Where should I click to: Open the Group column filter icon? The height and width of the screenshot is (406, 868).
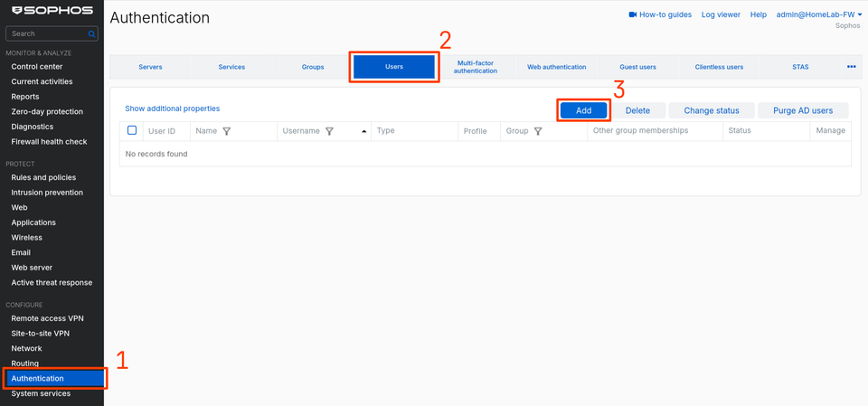pos(537,131)
